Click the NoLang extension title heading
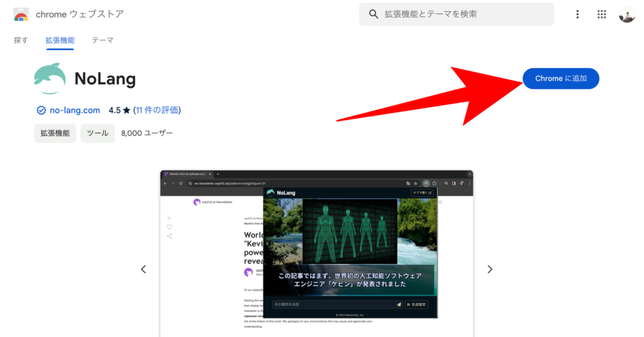This screenshot has width=644, height=337. [x=105, y=79]
